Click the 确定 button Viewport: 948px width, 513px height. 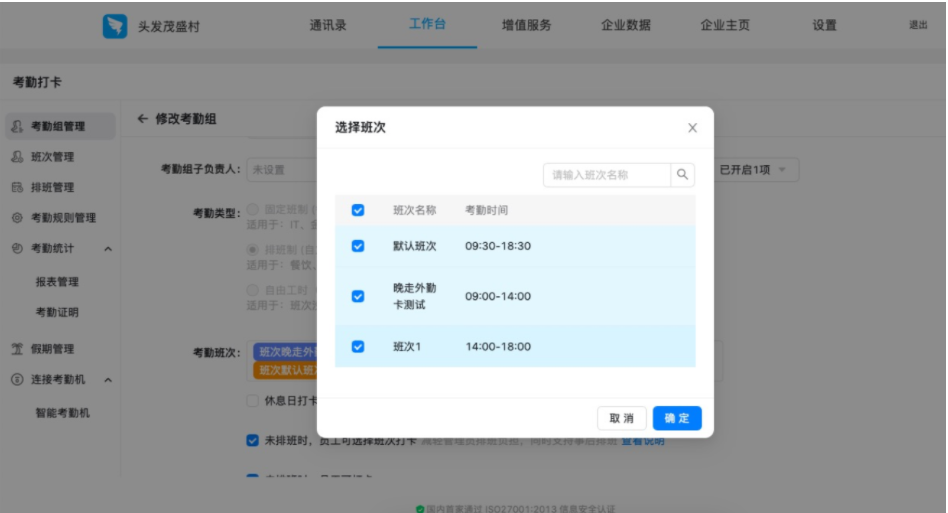tap(677, 418)
